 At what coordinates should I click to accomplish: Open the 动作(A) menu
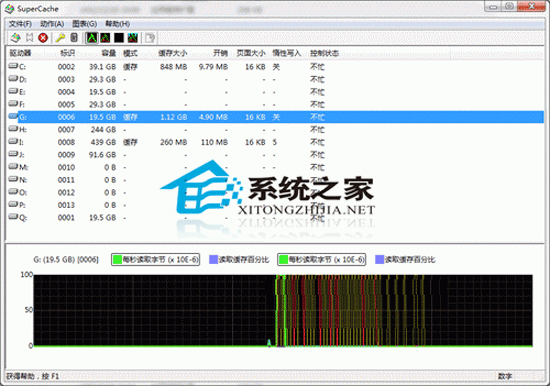52,24
